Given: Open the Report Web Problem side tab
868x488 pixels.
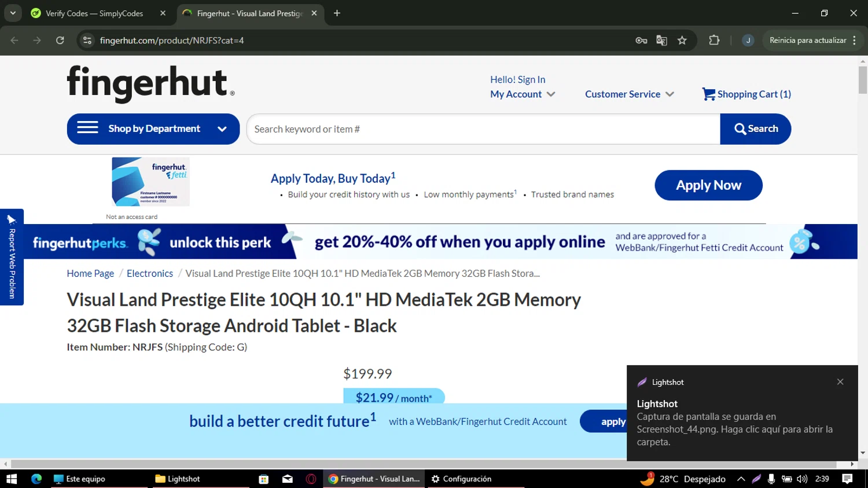Looking at the screenshot, I should coord(12,257).
